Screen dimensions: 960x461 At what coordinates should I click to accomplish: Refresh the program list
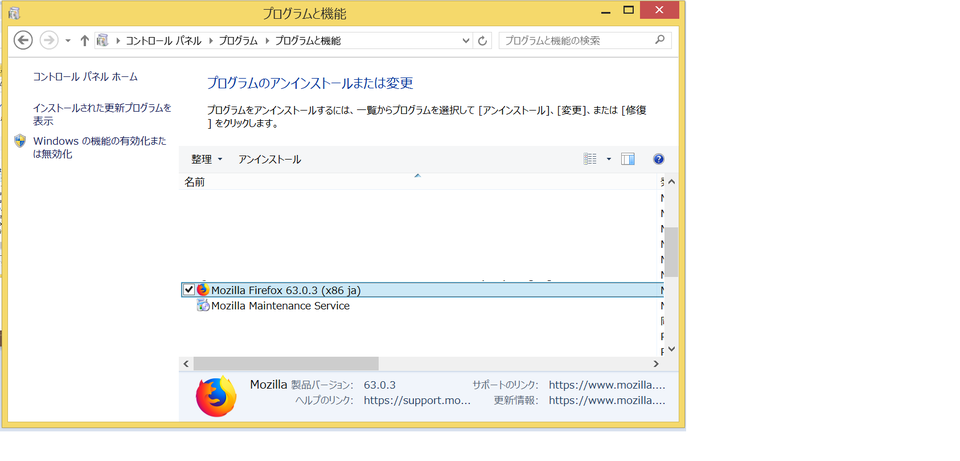[x=482, y=41]
